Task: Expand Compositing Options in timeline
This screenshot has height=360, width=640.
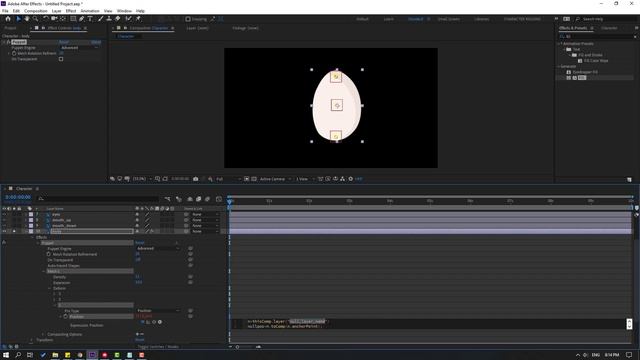Action: pyautogui.click(x=44, y=334)
